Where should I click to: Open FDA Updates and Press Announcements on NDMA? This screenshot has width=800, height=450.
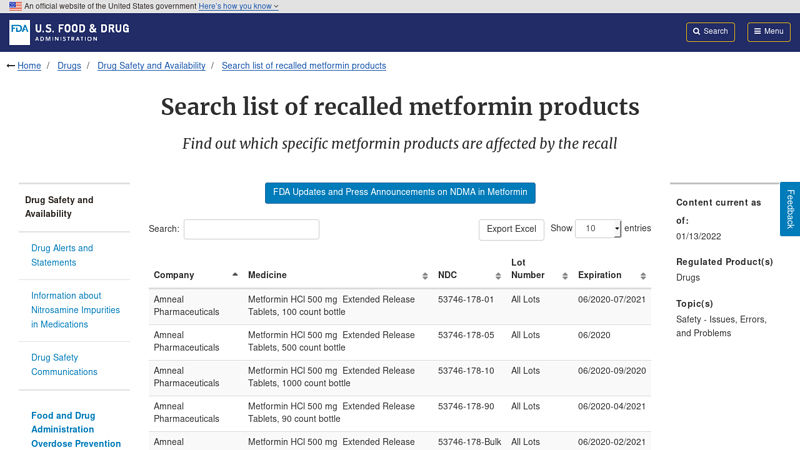400,192
